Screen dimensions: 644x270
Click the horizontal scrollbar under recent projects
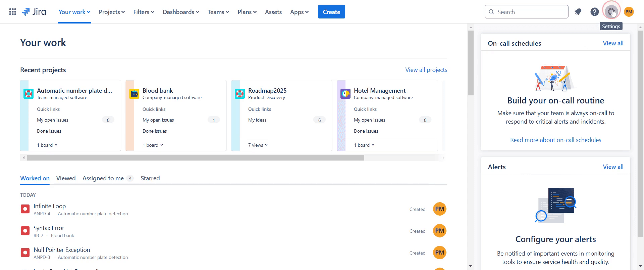[x=196, y=158]
